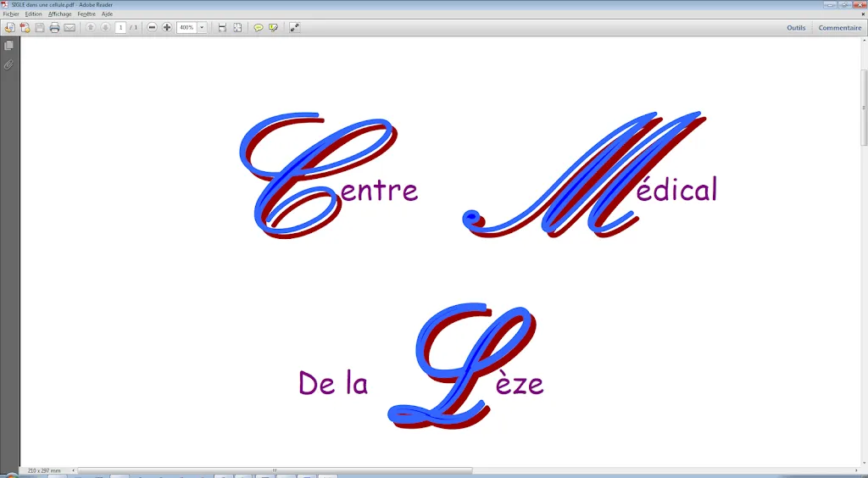Send file by email envelope icon
868x478 pixels.
pos(70,28)
